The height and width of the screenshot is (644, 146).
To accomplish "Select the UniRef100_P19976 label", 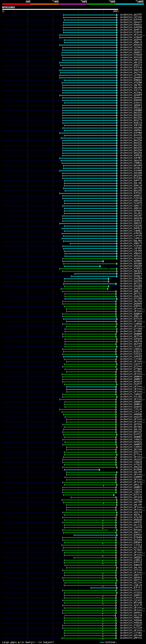I will pyautogui.click(x=131, y=32).
